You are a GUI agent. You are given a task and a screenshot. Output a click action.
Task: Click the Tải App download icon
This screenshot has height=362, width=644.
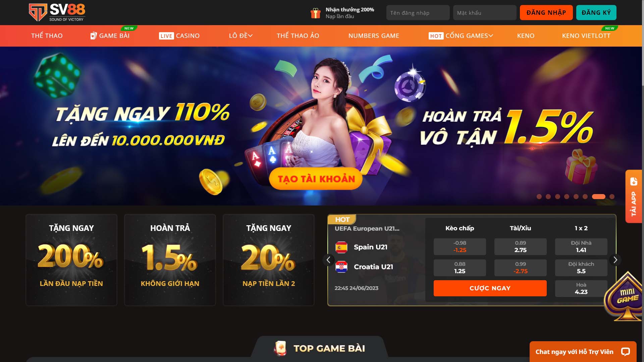[x=634, y=182]
